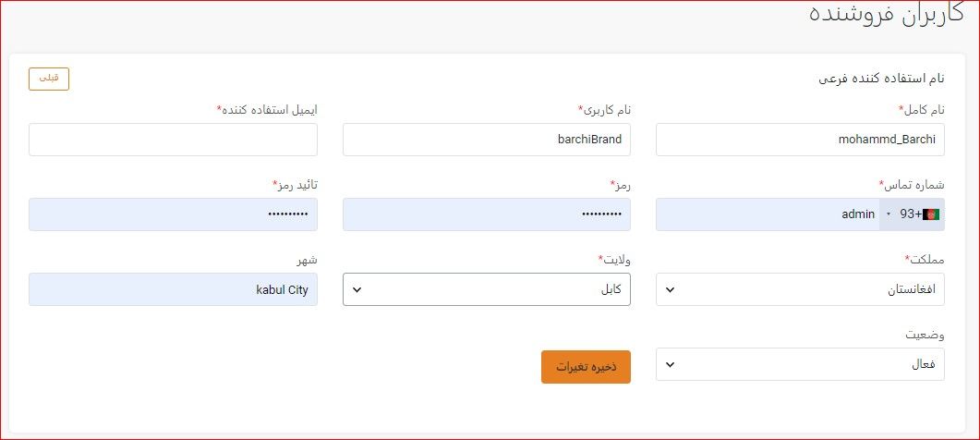Click the chevron arrow of the ولایت select
The image size is (980, 440).
(357, 289)
